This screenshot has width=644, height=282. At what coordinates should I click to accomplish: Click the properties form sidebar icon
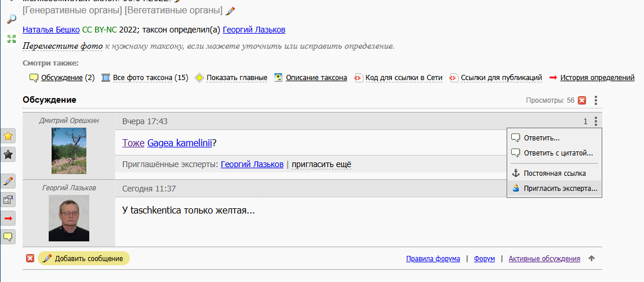tap(9, 200)
